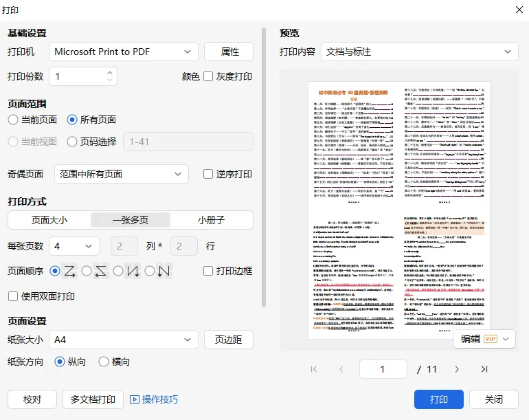Screen dimensions: 529x420
Task: Click the blue 打印 button
Action: [439, 399]
